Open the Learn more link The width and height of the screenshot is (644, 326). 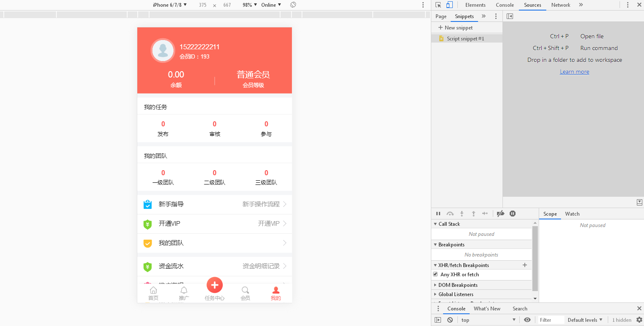574,71
